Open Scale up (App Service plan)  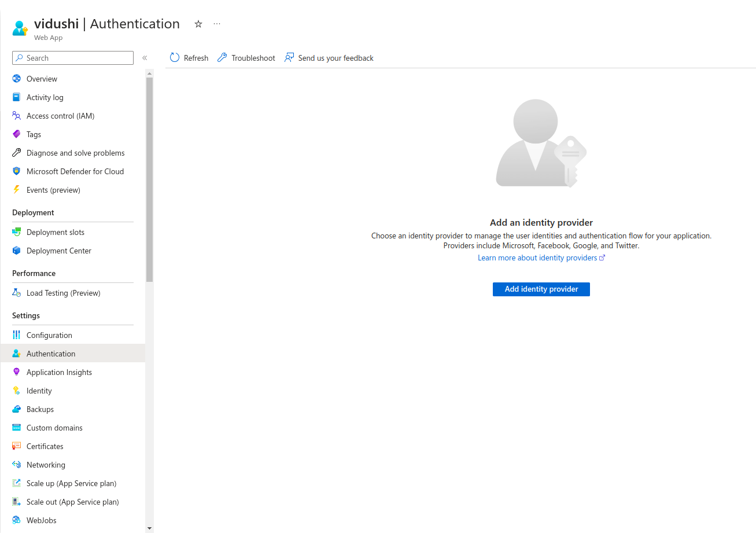[x=71, y=483]
